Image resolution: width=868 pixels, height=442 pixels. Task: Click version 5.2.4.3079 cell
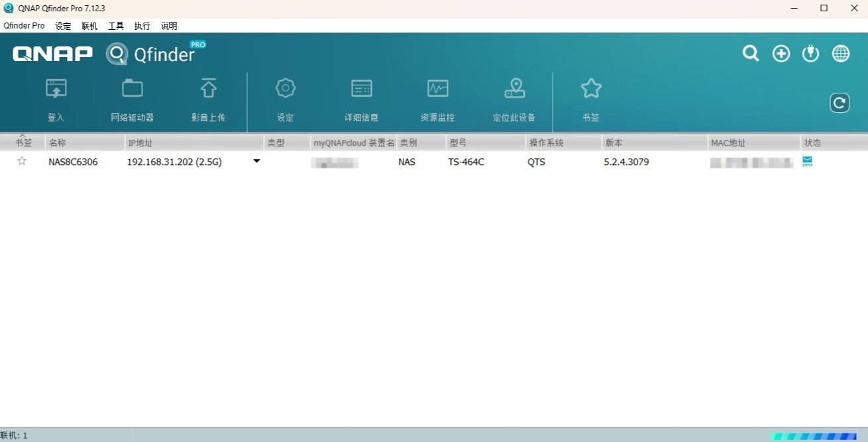tap(626, 162)
